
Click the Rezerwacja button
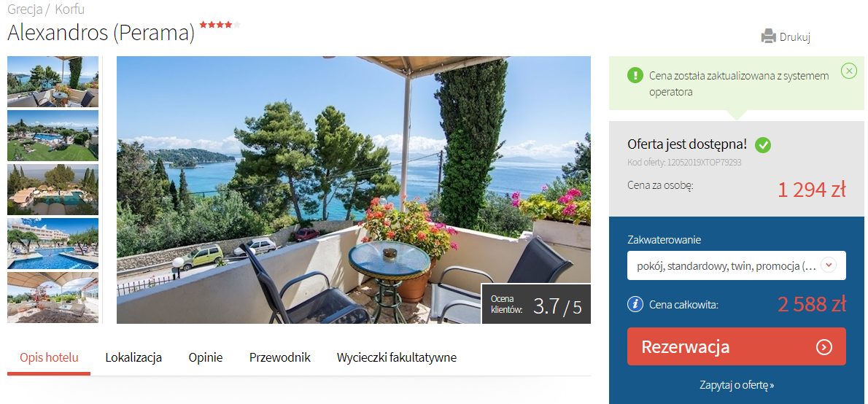click(x=736, y=346)
